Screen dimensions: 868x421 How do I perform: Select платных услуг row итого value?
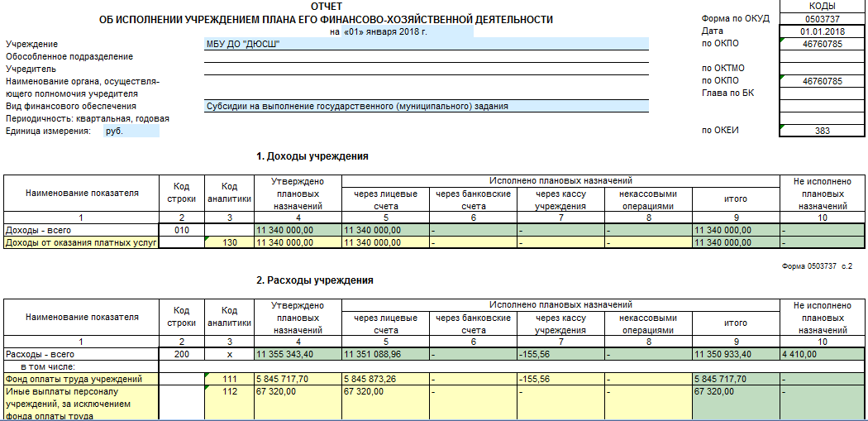(736, 242)
